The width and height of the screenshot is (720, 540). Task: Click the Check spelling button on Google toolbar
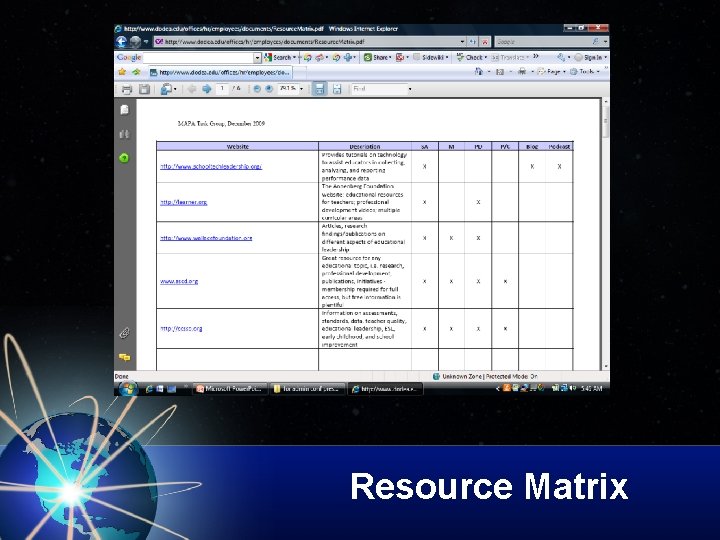coord(472,57)
